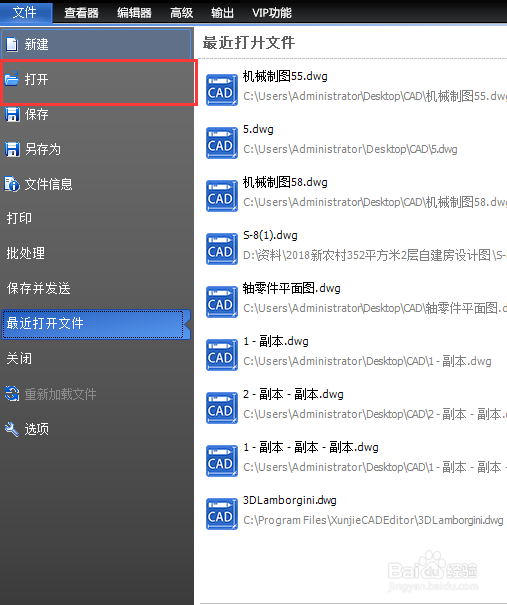Switch to the 编辑器 tab
The width and height of the screenshot is (507, 605).
[134, 13]
